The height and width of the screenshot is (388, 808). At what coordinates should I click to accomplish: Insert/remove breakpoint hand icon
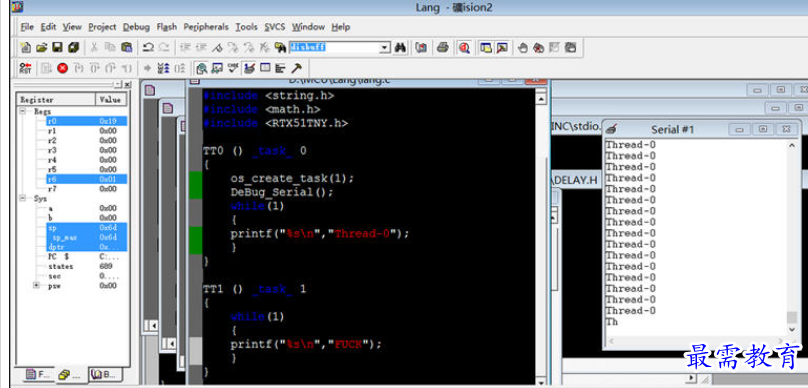pos(523,47)
